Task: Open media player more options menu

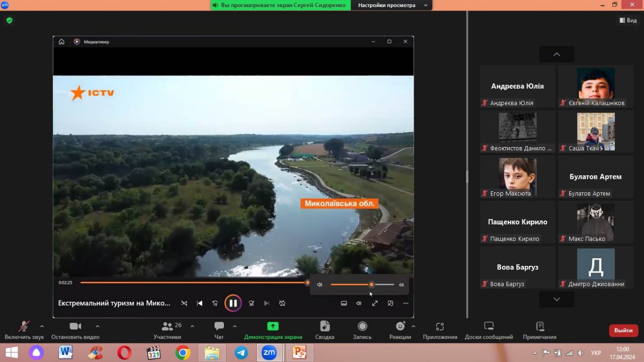Action: click(406, 303)
